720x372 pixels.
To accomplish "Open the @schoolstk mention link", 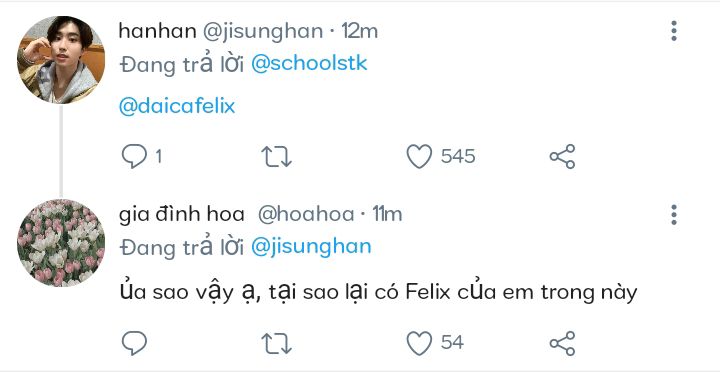I will point(309,63).
